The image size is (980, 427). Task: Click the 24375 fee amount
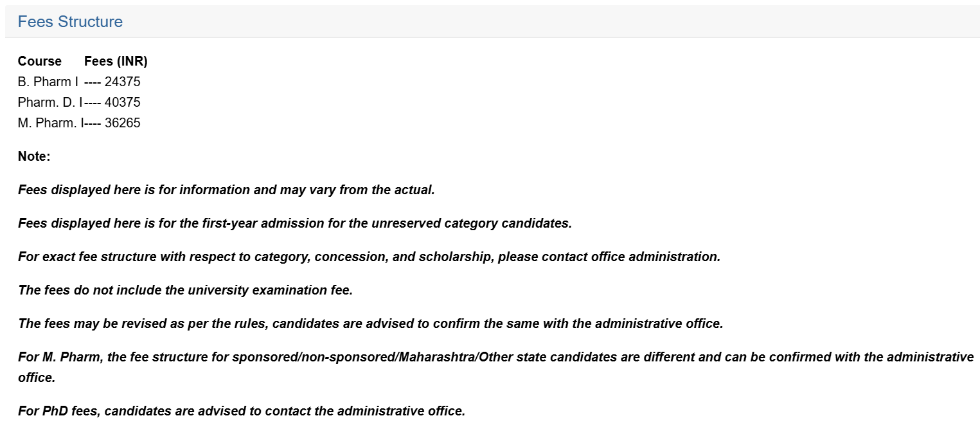click(122, 82)
